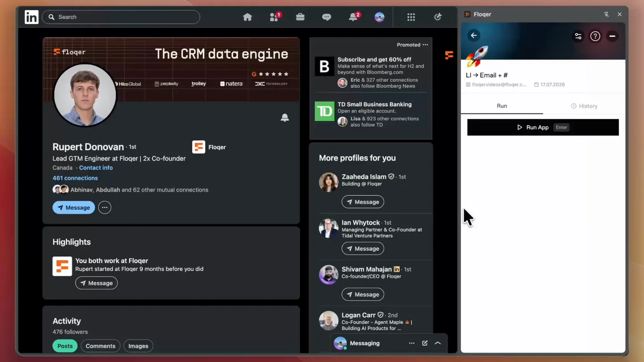Message Shivam Mahajan
The width and height of the screenshot is (644, 362).
[x=363, y=295]
